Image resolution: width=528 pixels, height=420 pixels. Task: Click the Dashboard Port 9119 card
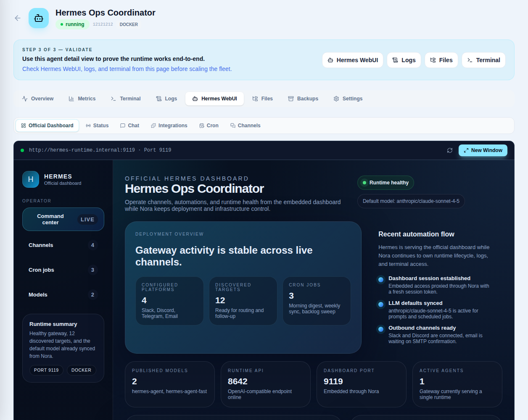click(x=362, y=384)
